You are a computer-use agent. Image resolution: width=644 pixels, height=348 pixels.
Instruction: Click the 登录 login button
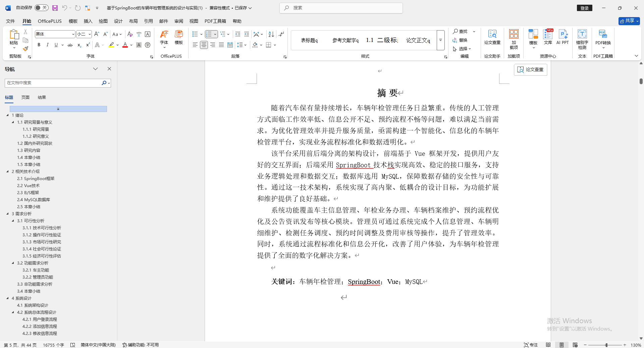click(x=584, y=8)
